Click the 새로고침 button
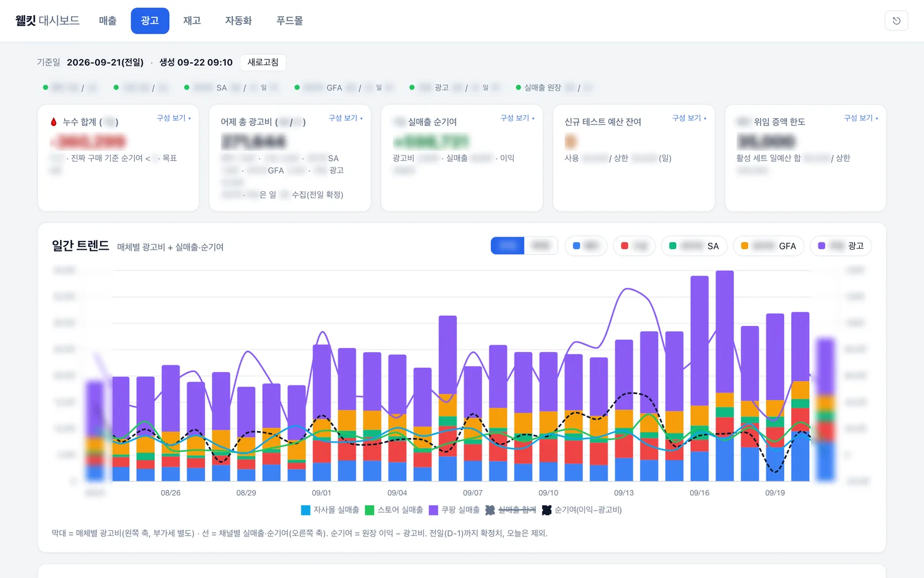Image resolution: width=924 pixels, height=578 pixels. pos(263,62)
